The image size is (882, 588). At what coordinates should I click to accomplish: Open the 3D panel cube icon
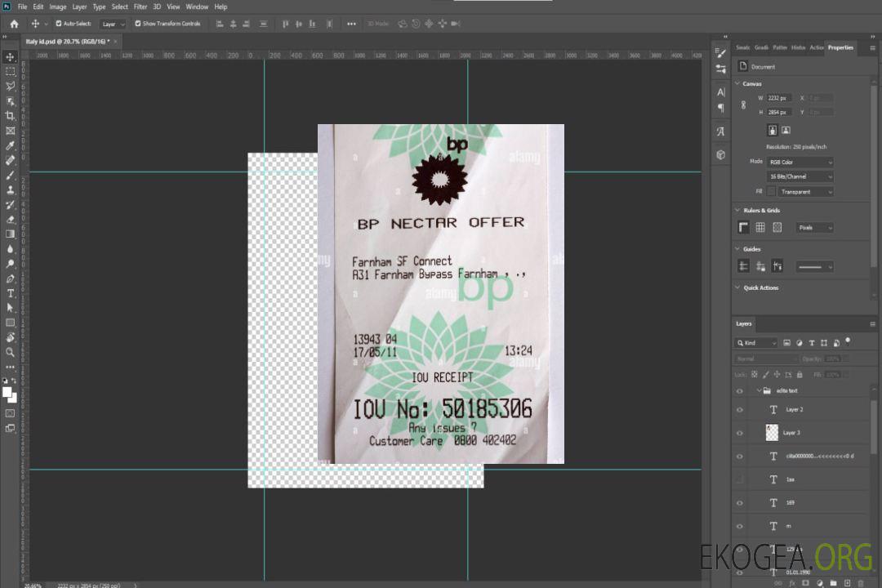pyautogui.click(x=720, y=154)
